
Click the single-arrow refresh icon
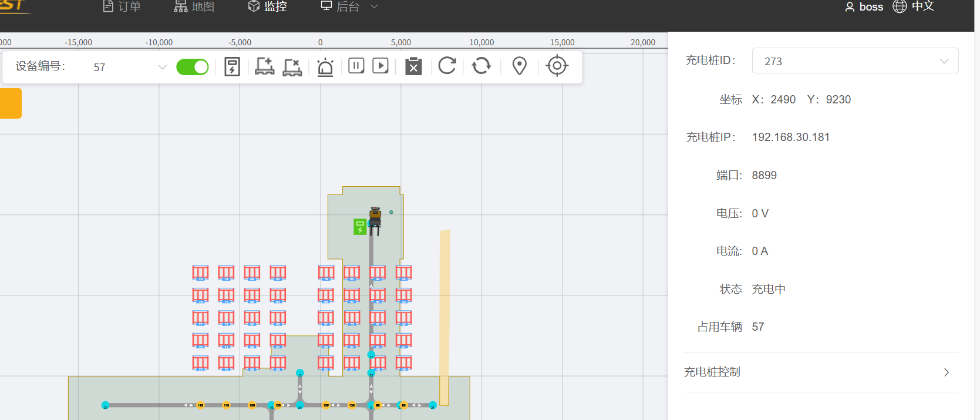(447, 66)
